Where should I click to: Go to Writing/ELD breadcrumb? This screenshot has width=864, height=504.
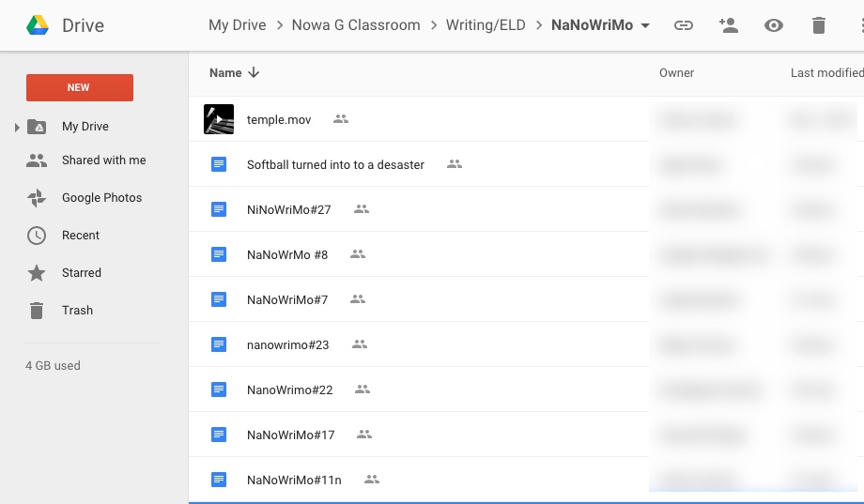point(486,25)
